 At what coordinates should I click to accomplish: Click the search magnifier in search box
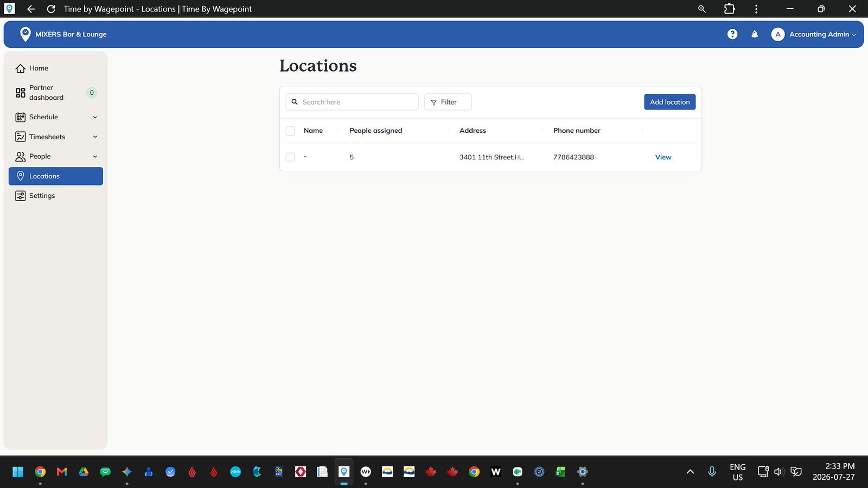click(x=295, y=102)
